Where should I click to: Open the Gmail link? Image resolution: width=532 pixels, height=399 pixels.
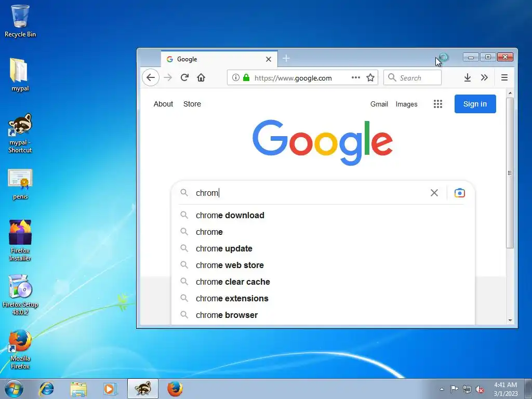click(x=379, y=104)
